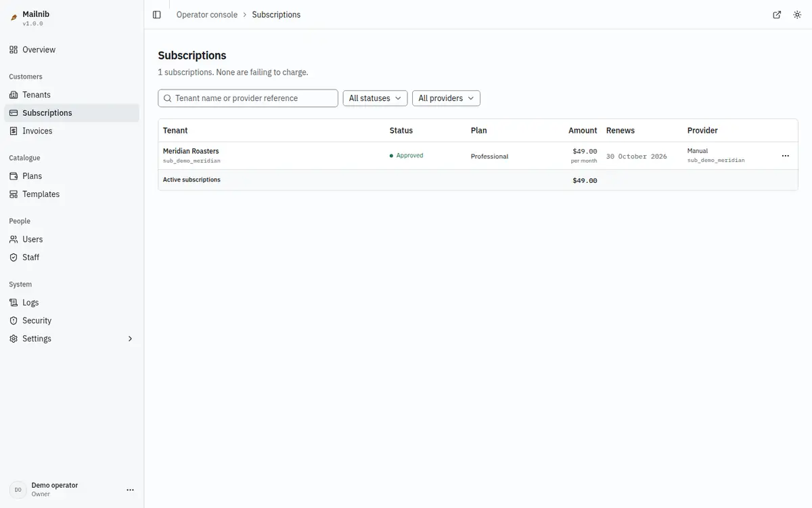The width and height of the screenshot is (812, 508).
Task: Click the $49.00 per month amount
Action: (584, 155)
